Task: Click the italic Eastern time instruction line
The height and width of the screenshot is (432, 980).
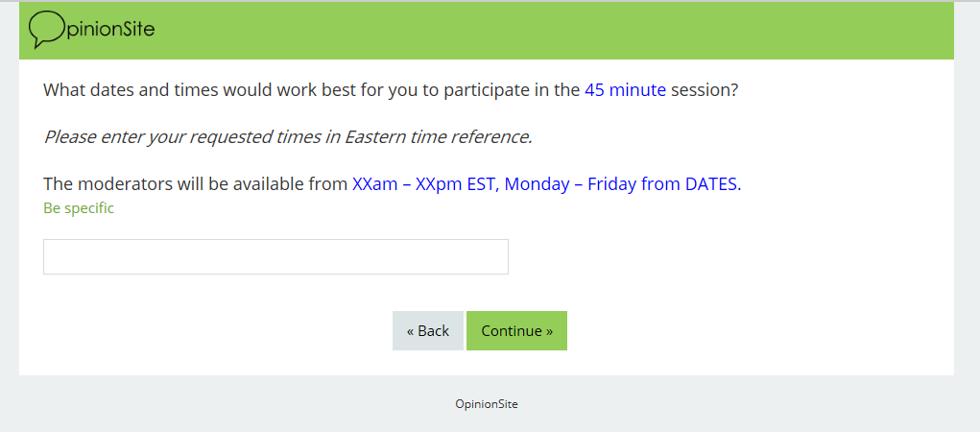Action: (x=287, y=137)
